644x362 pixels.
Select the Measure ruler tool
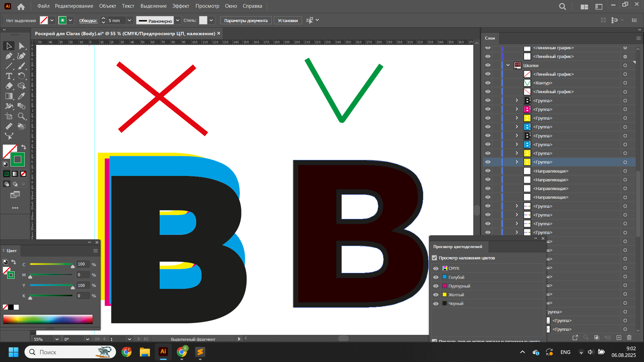pos(9,126)
